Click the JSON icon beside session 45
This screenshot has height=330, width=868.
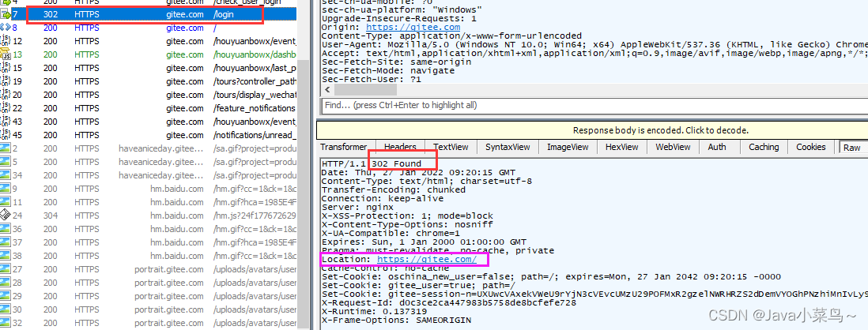(x=6, y=135)
